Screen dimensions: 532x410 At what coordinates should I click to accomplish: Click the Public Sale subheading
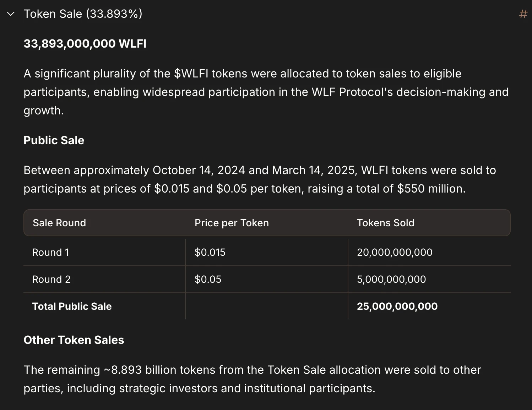(x=54, y=140)
